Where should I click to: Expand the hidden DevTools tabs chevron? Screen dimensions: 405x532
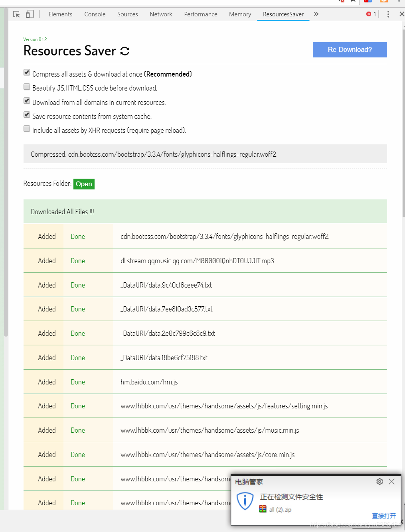click(x=316, y=14)
